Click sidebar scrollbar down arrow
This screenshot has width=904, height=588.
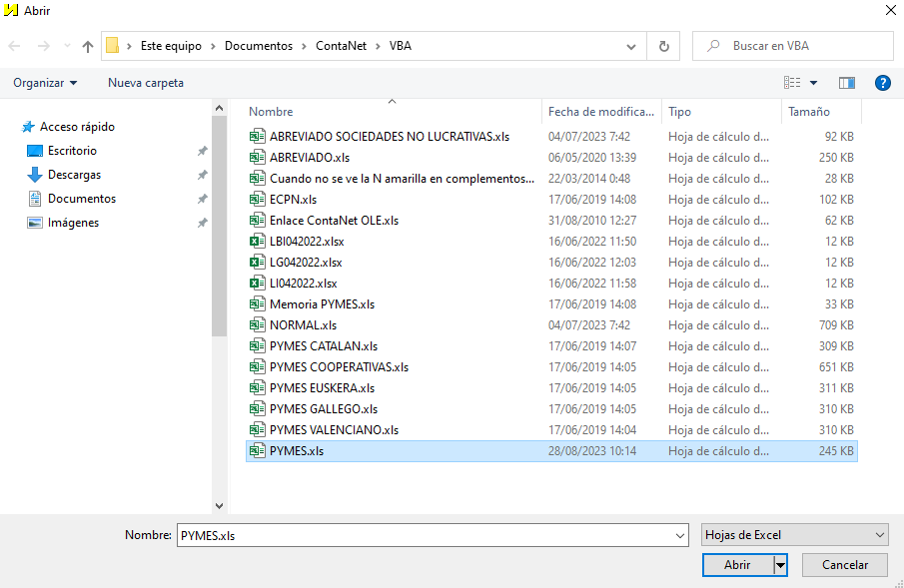pos(219,505)
